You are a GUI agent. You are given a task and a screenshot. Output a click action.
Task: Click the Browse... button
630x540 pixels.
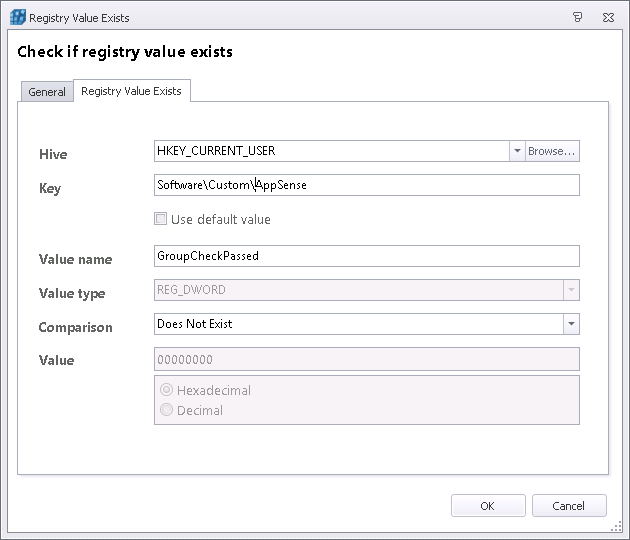point(552,151)
